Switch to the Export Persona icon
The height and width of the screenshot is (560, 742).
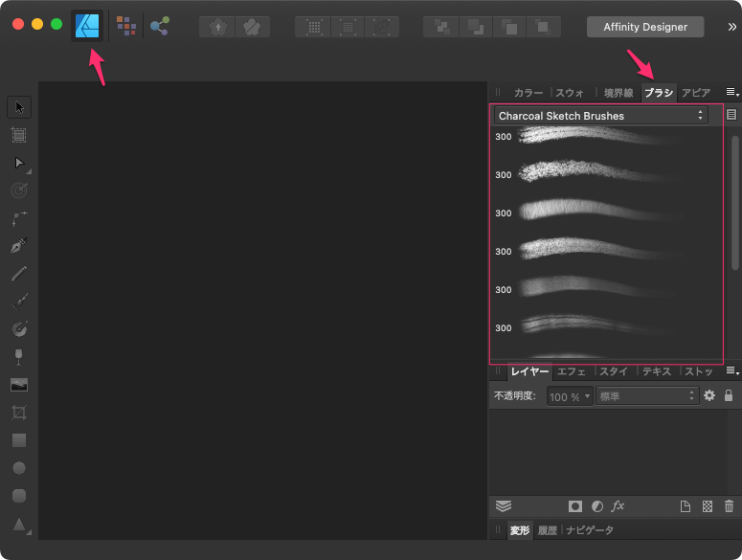click(x=159, y=26)
